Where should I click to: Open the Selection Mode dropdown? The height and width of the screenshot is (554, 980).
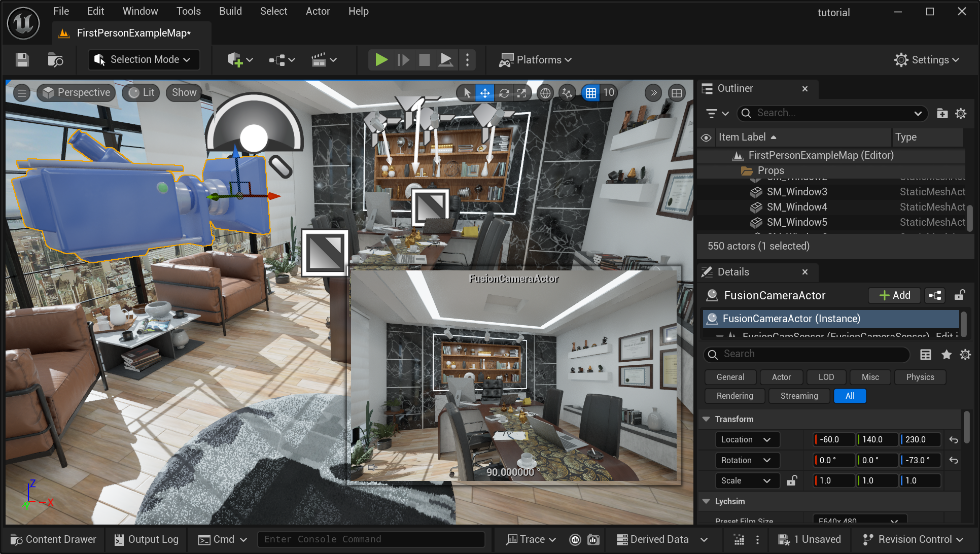(x=143, y=60)
